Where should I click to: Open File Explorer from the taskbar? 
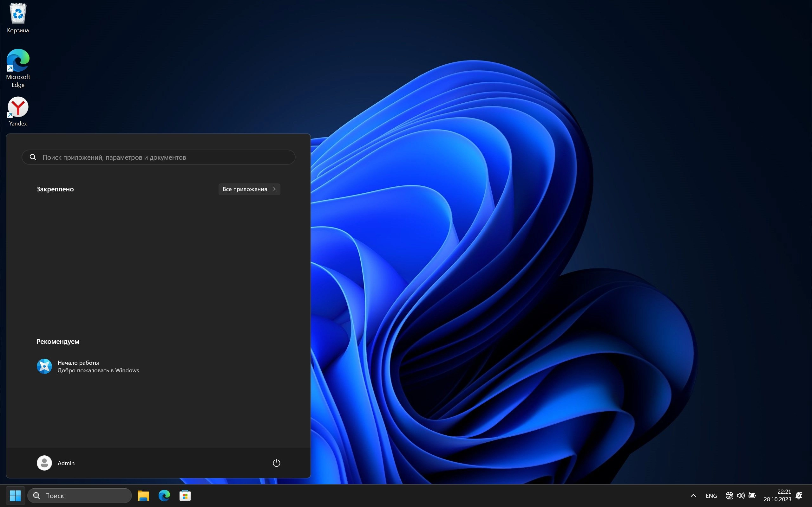143,495
